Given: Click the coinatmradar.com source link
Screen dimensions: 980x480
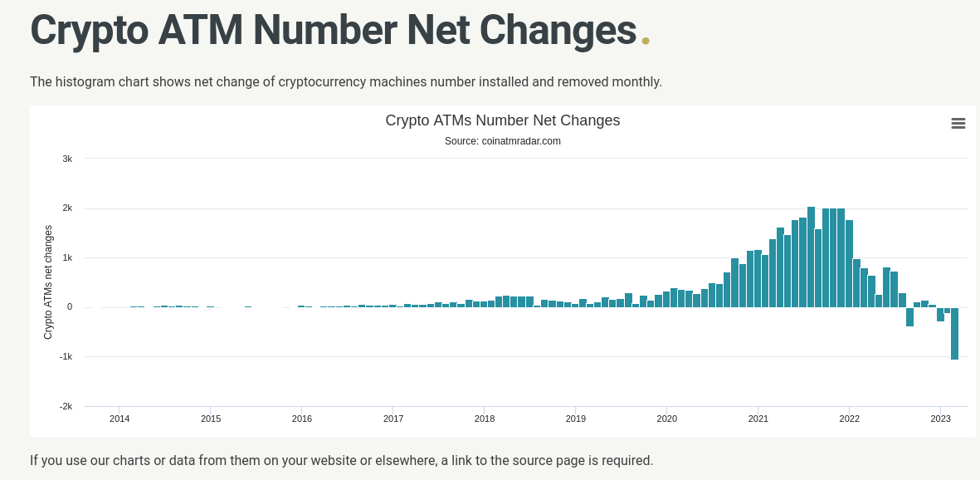Looking at the screenshot, I should [x=521, y=141].
